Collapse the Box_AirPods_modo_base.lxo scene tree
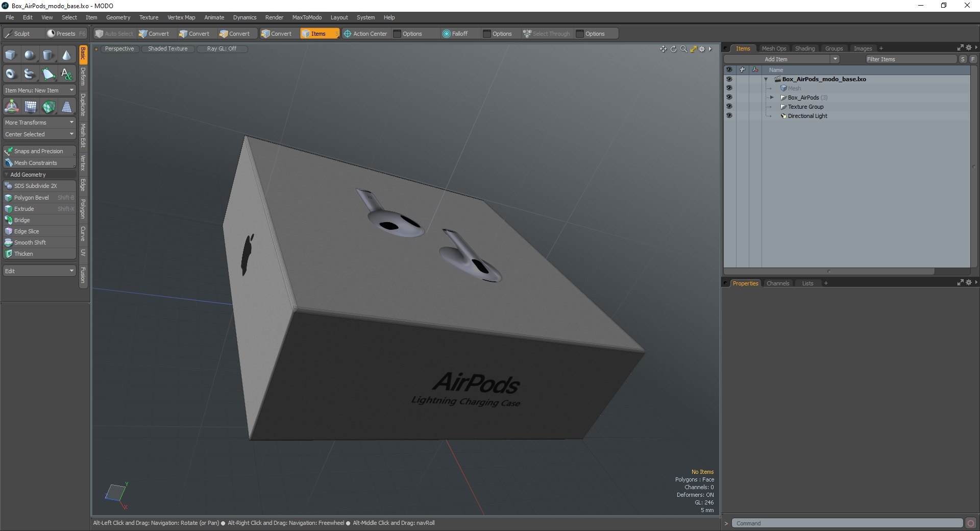 tap(766, 79)
